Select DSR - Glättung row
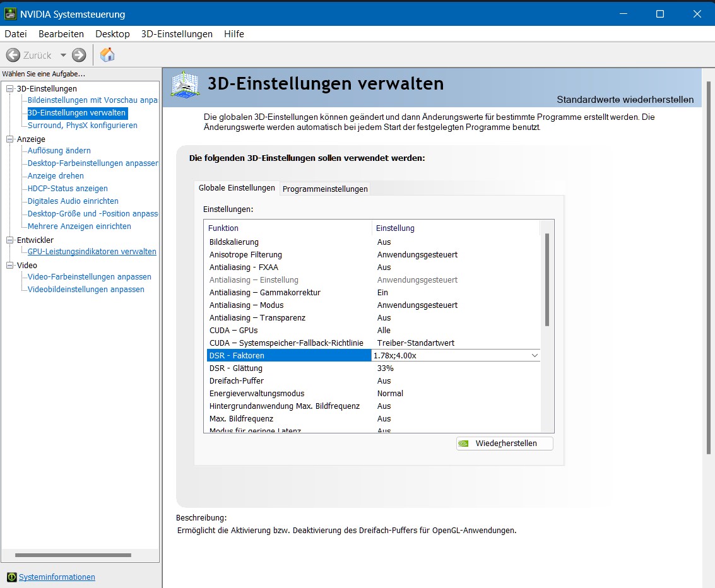Viewport: 715px width, 588px height. click(373, 368)
